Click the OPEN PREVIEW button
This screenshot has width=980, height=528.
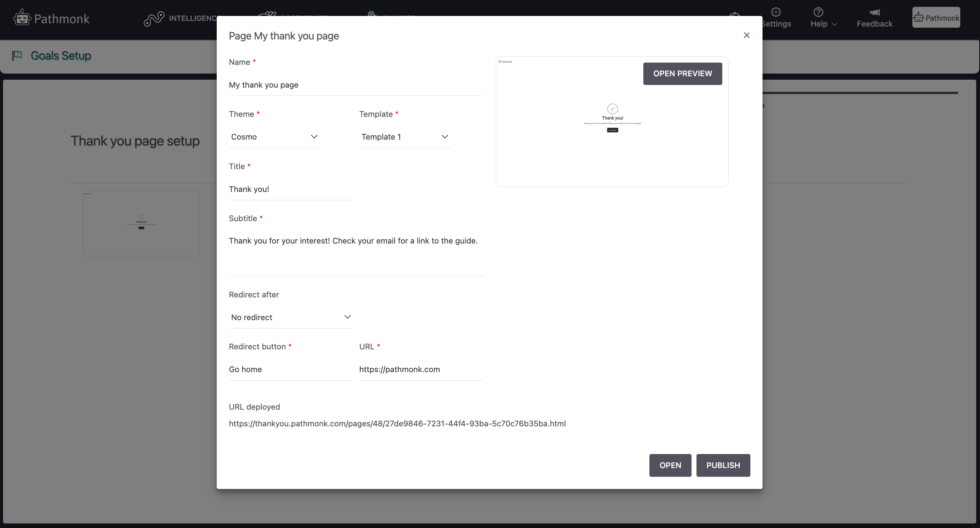(682, 73)
